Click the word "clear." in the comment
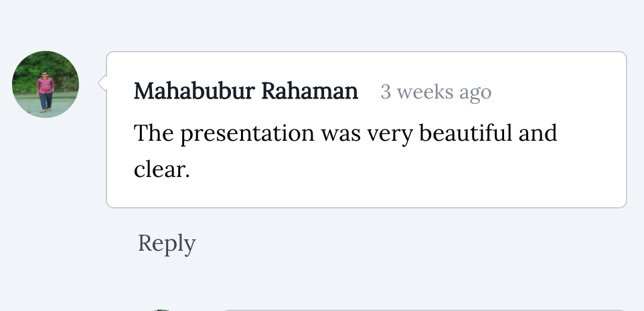644x311 pixels. [x=162, y=169]
